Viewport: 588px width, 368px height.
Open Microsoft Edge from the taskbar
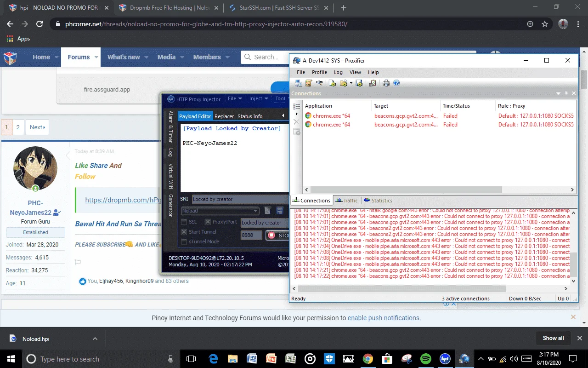tap(213, 359)
